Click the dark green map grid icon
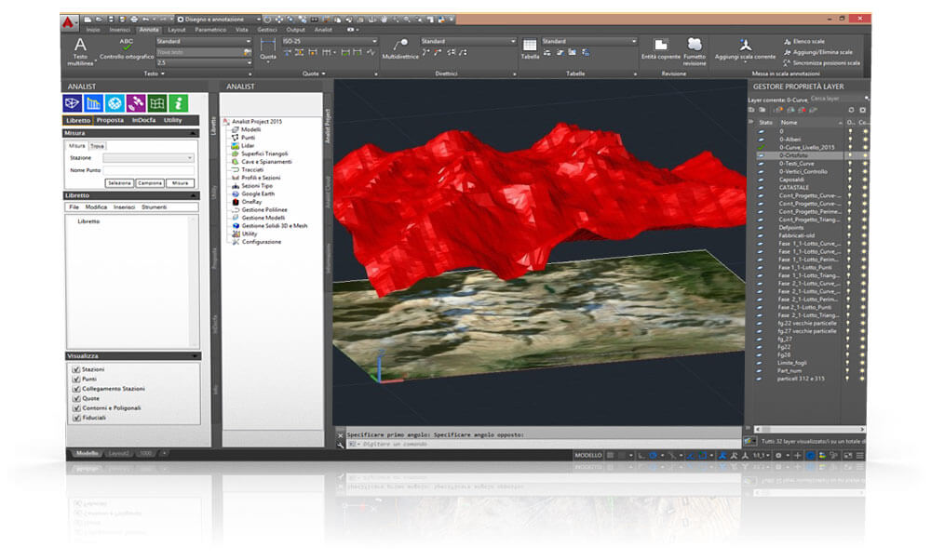The height and width of the screenshot is (560, 931). pos(156,103)
